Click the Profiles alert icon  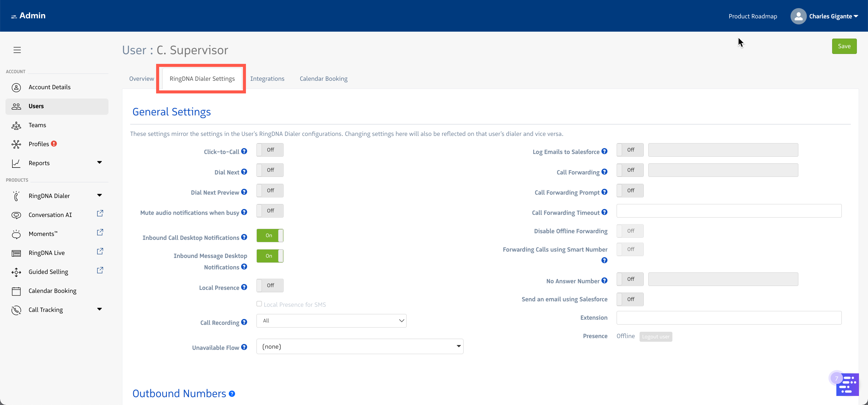[x=54, y=143]
